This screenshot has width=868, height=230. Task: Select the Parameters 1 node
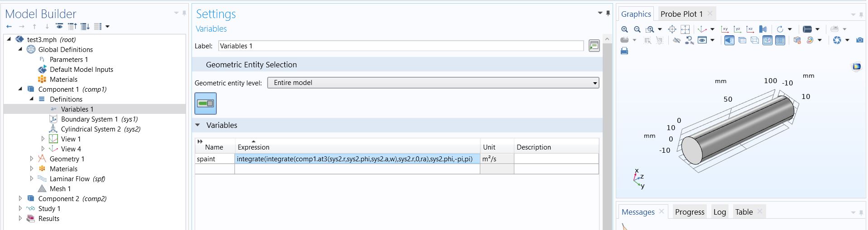coord(69,60)
